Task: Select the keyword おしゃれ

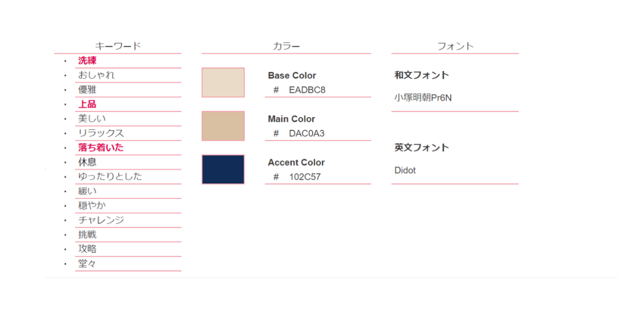Action: [96, 75]
